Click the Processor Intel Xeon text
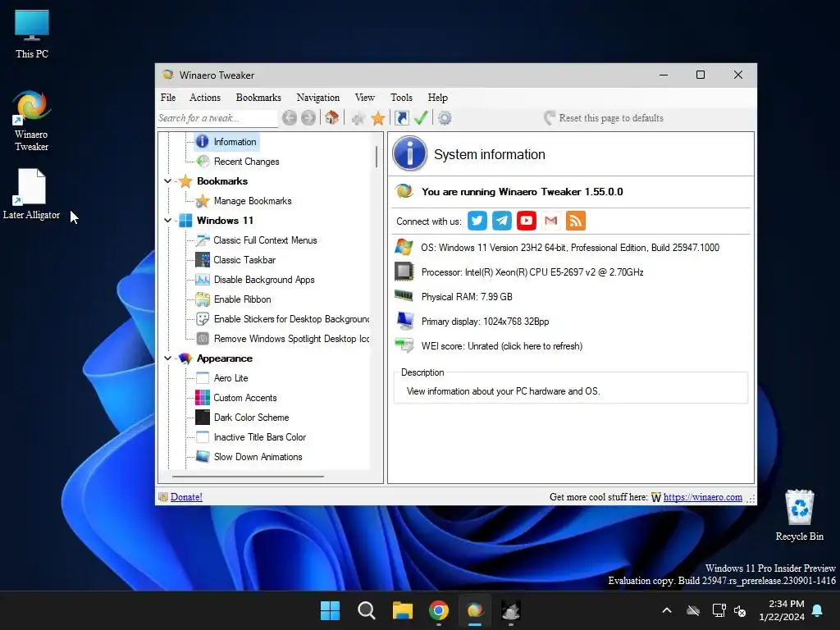Viewport: 840px width, 630px height. pyautogui.click(x=532, y=272)
